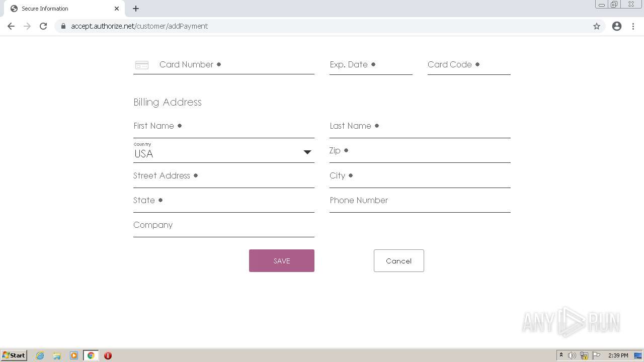Image resolution: width=644 pixels, height=362 pixels.
Task: Select the Secure Information tab
Action: [64, 9]
